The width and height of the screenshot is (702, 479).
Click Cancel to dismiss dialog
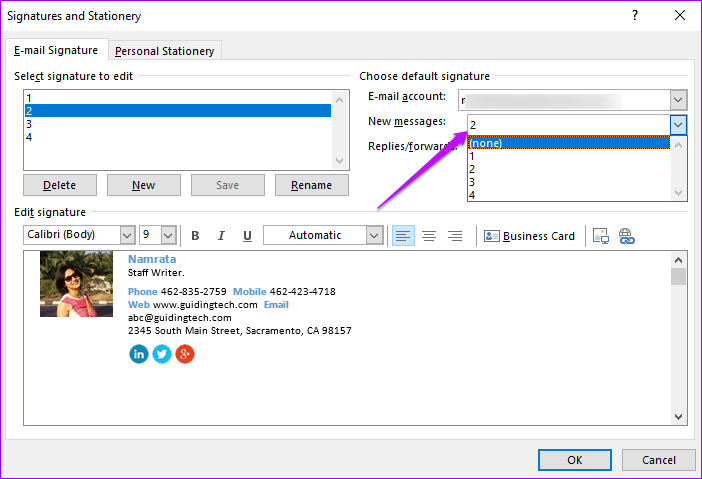coord(659,460)
